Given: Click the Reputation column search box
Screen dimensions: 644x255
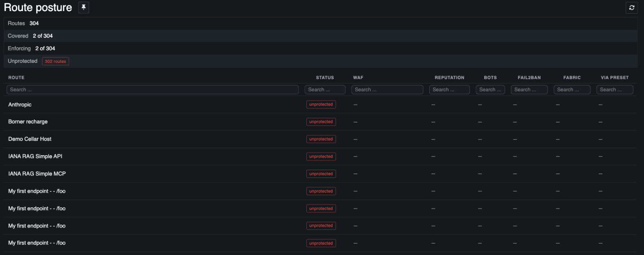Looking at the screenshot, I should 449,90.
